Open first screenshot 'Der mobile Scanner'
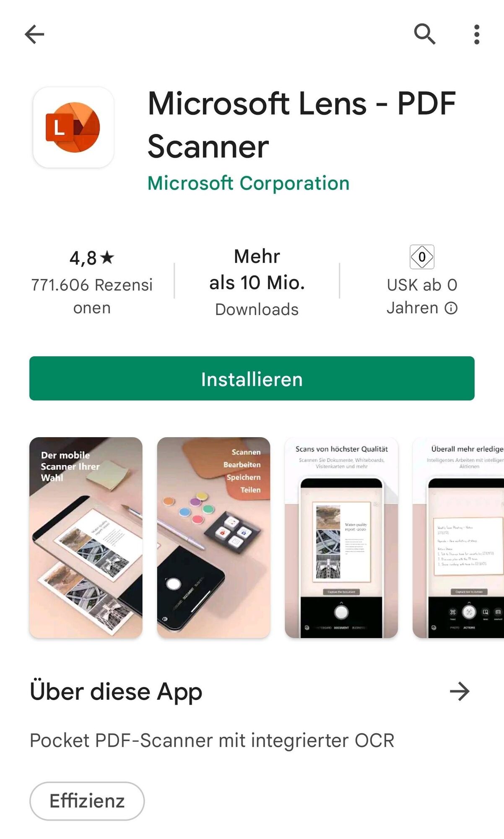Image resolution: width=504 pixels, height=839 pixels. [86, 537]
